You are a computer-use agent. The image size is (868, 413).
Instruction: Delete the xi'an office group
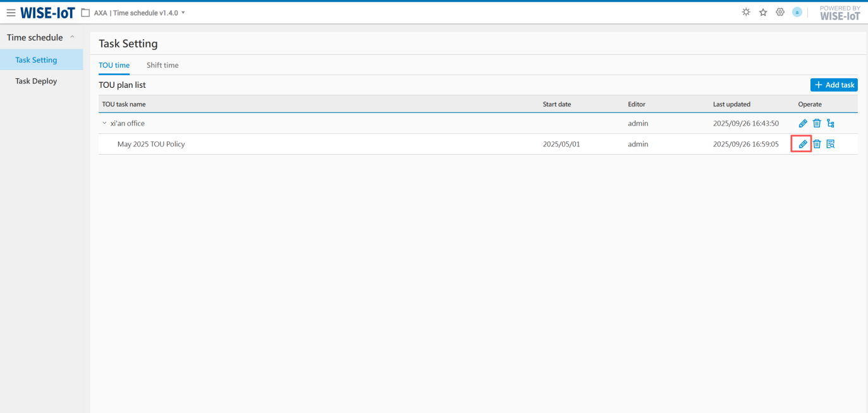[x=817, y=123]
